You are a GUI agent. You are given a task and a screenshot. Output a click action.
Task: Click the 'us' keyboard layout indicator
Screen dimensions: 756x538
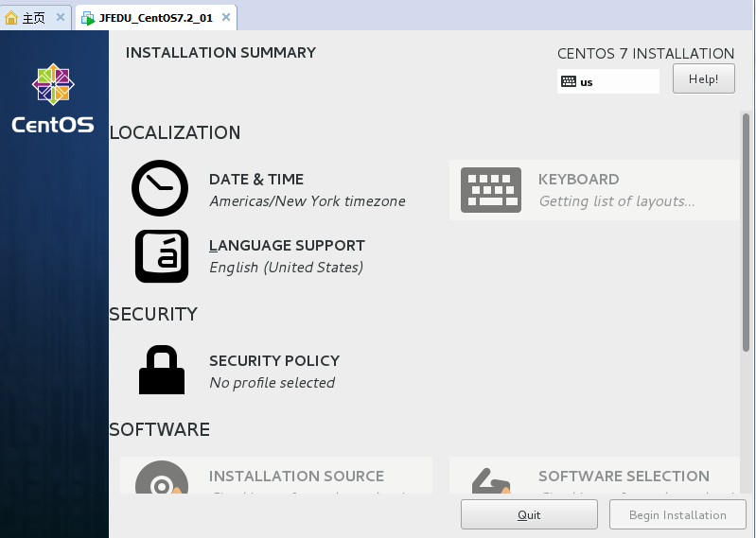point(608,81)
